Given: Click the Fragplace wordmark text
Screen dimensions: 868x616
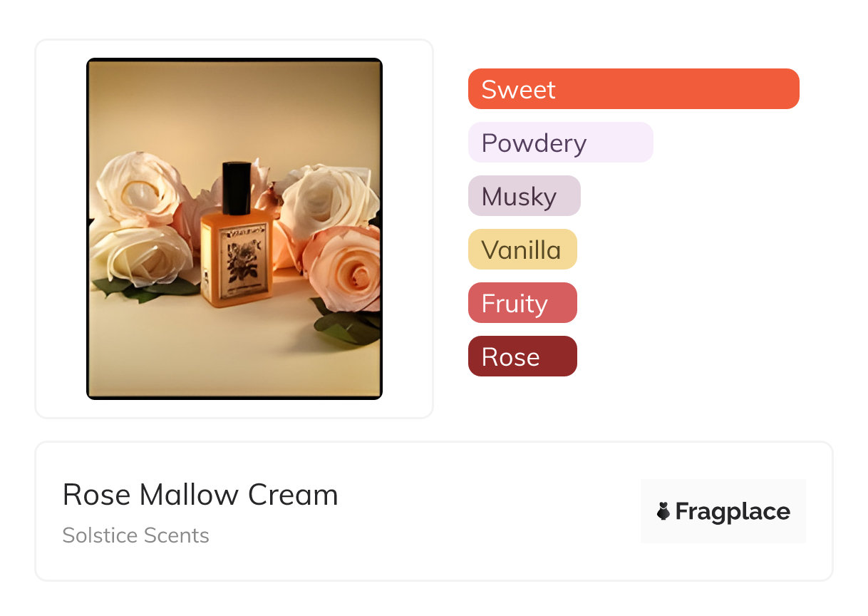Looking at the screenshot, I should point(733,512).
